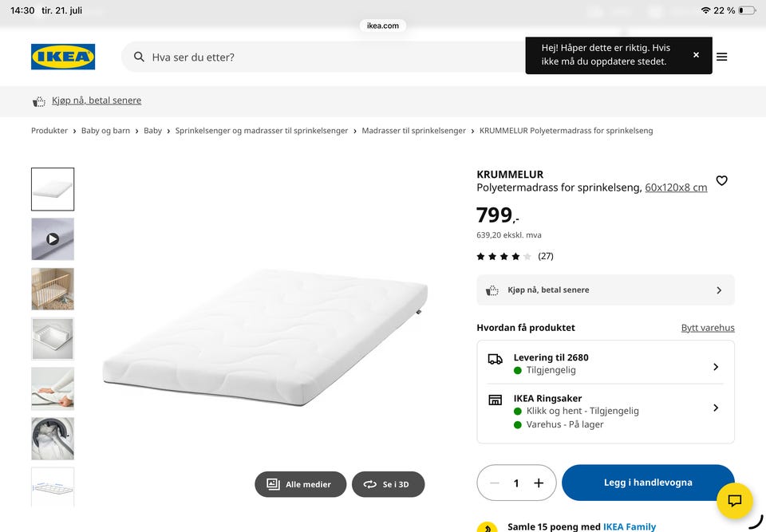766x532 pixels.
Task: Open the hamburger menu icon
Action: pyautogui.click(x=721, y=57)
